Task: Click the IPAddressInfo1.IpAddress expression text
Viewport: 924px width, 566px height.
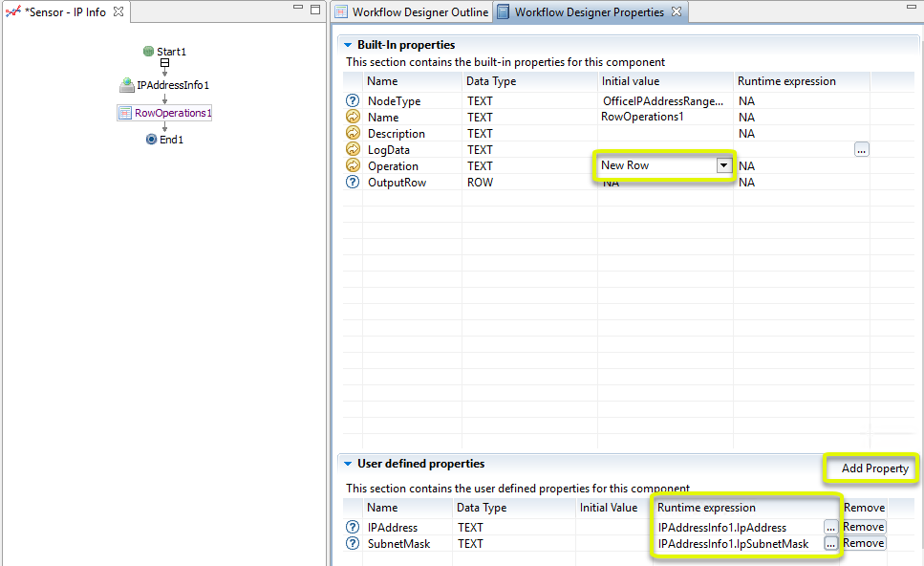Action: click(x=721, y=528)
